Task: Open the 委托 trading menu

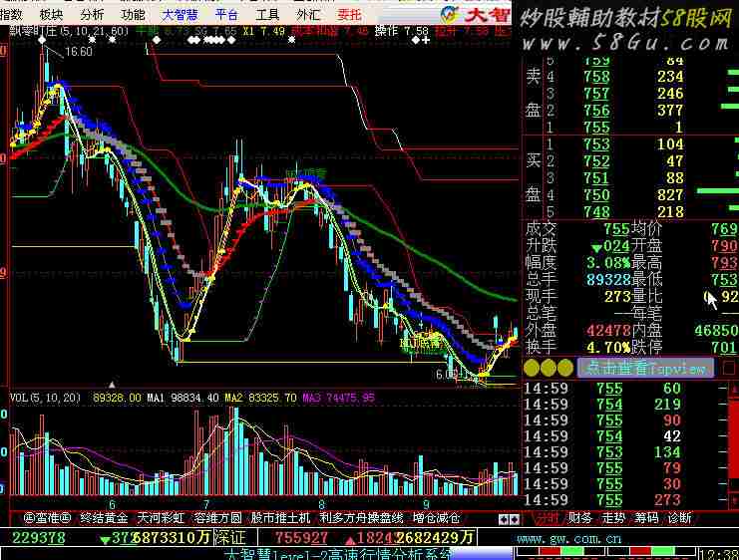Action: pos(349,15)
